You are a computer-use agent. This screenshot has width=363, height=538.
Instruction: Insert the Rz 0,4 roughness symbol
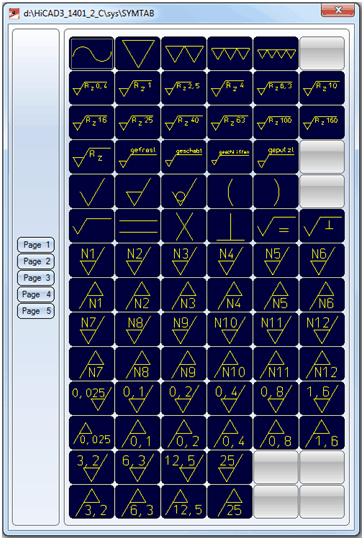click(92, 88)
